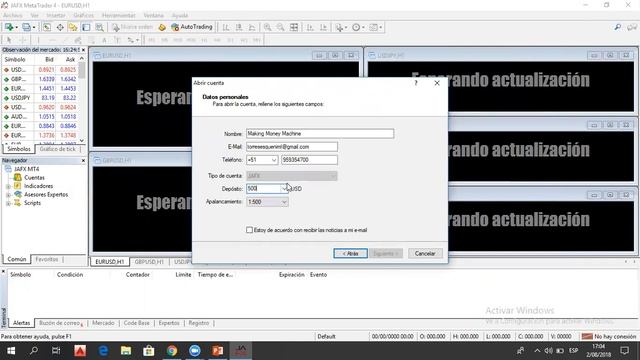
Task: Click the phone number field 959354700
Action: click(309, 160)
